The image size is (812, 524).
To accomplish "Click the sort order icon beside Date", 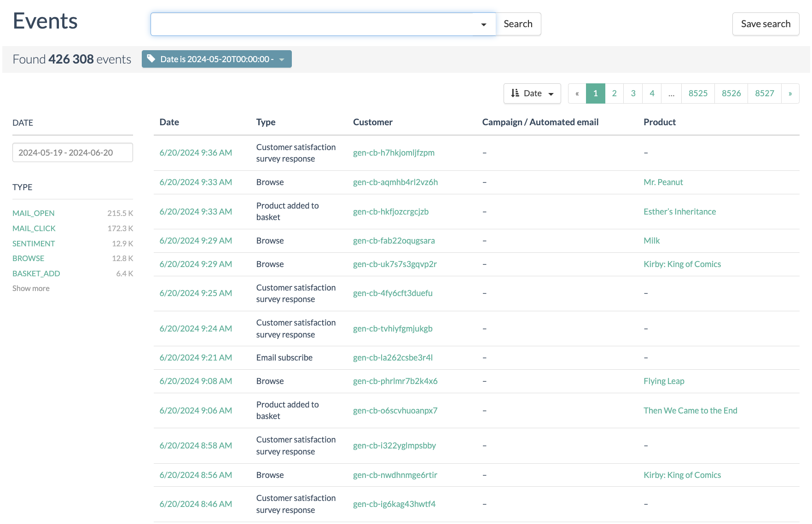I will click(515, 93).
